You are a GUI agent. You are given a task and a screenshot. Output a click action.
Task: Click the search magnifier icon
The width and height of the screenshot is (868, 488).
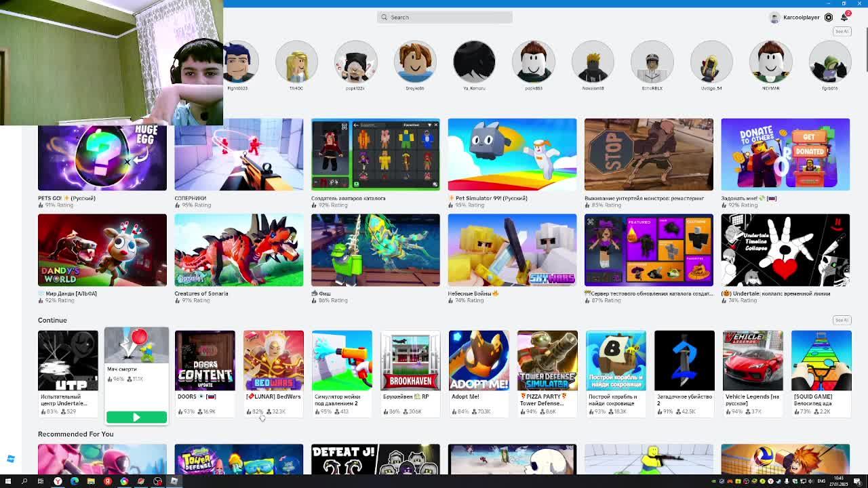click(x=384, y=17)
